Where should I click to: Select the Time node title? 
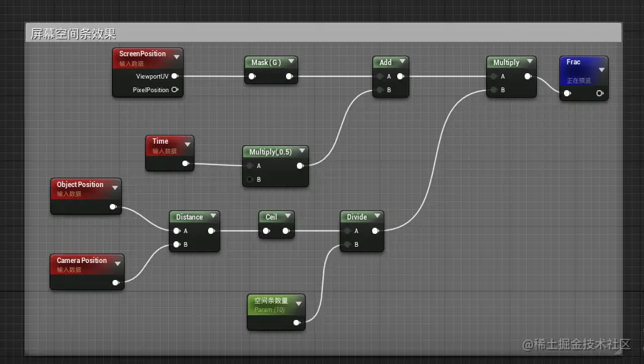point(160,141)
